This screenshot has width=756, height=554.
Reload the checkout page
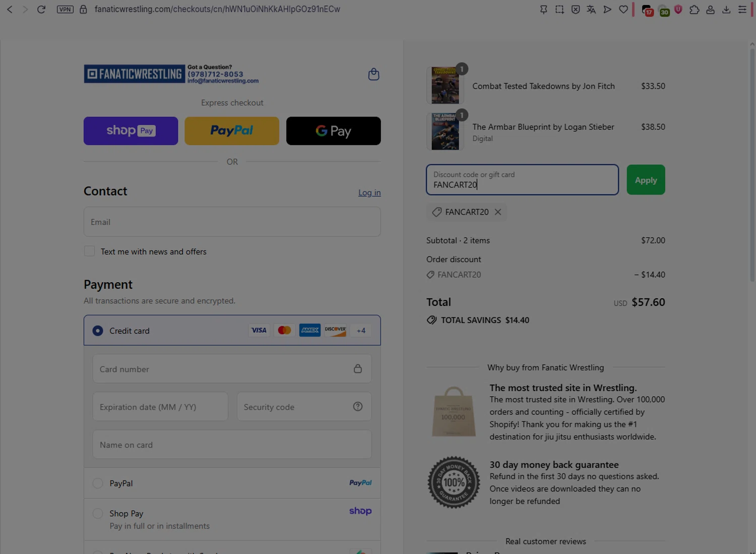click(41, 9)
